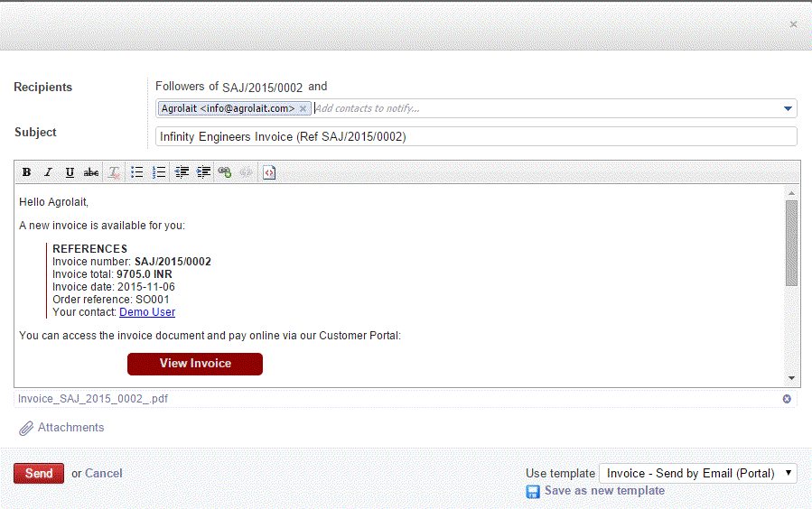Click the paperclip Attachments icon
Image resolution: width=812 pixels, height=509 pixels.
(26, 429)
